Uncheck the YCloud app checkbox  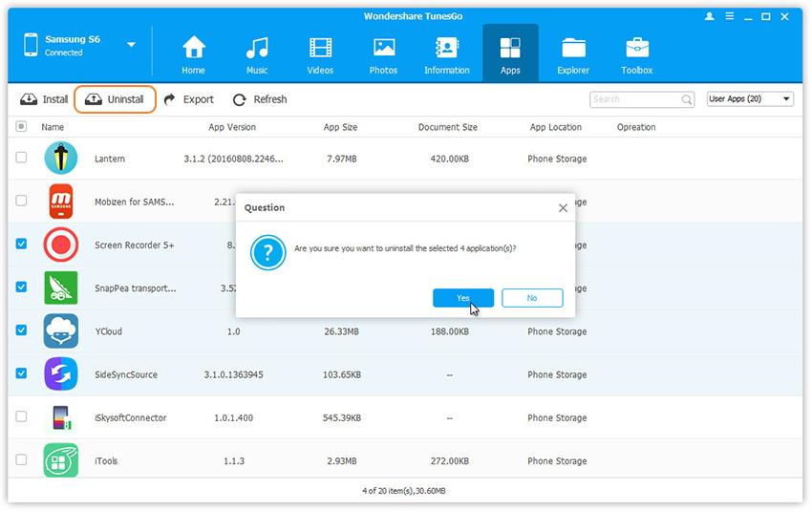21,330
